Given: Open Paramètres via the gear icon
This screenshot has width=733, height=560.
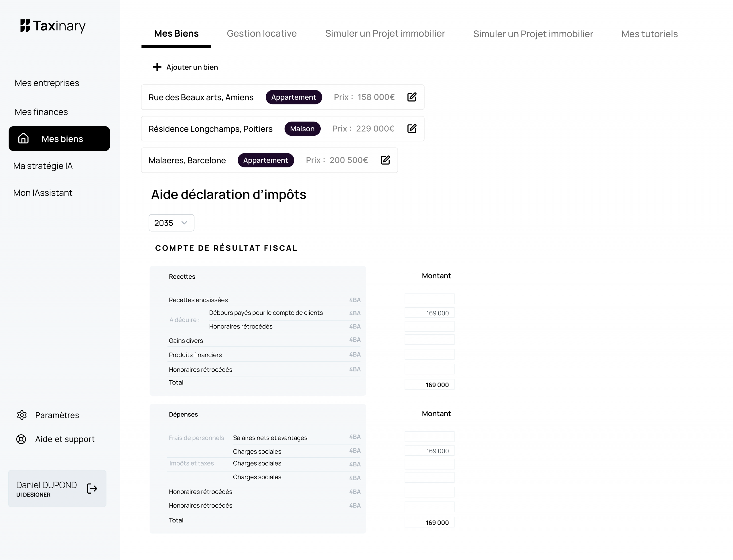Looking at the screenshot, I should (22, 415).
